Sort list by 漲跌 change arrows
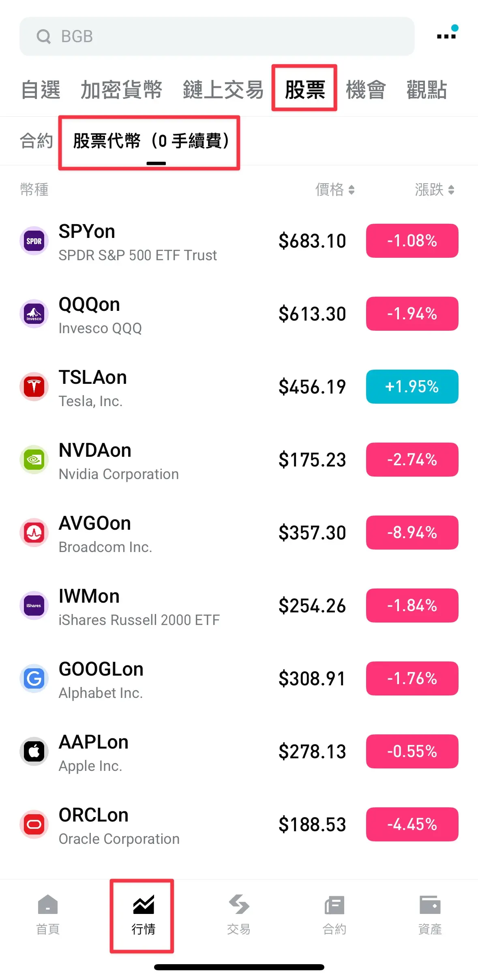Screen dimensions: 478x980 pyautogui.click(x=451, y=190)
